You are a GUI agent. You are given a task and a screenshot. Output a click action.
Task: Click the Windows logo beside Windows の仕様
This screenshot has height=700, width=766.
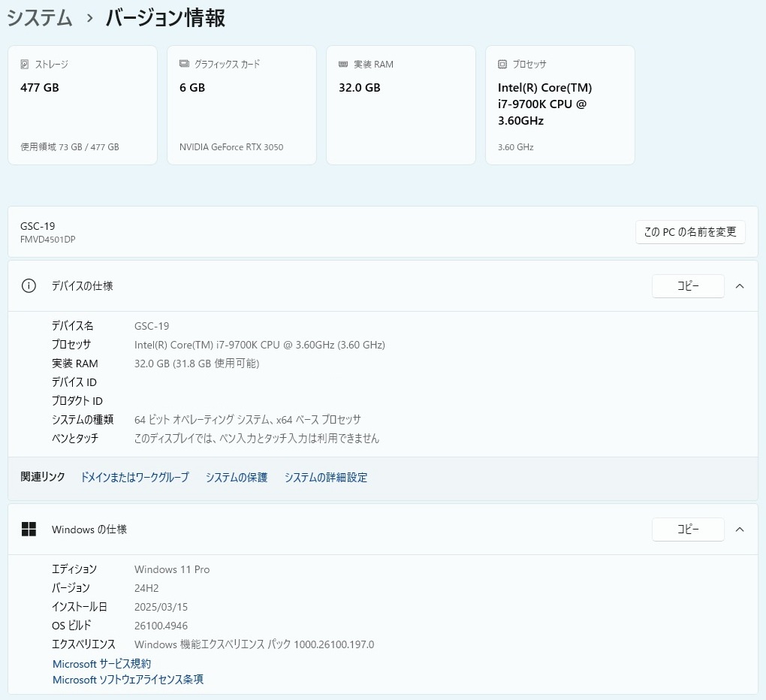click(29, 530)
